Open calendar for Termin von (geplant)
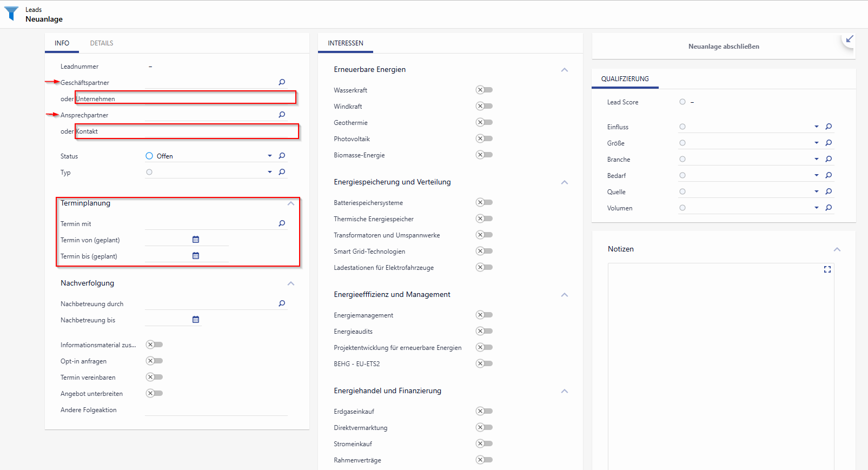 [196, 240]
